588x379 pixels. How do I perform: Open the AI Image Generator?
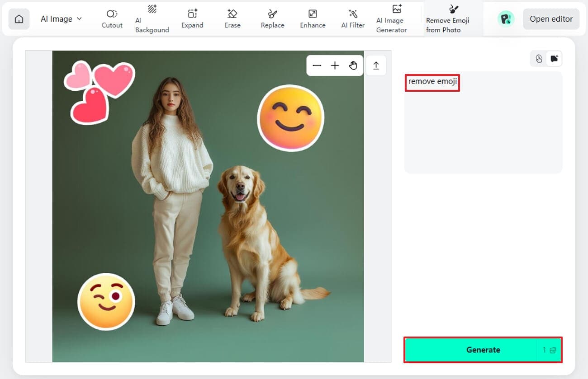(392, 19)
